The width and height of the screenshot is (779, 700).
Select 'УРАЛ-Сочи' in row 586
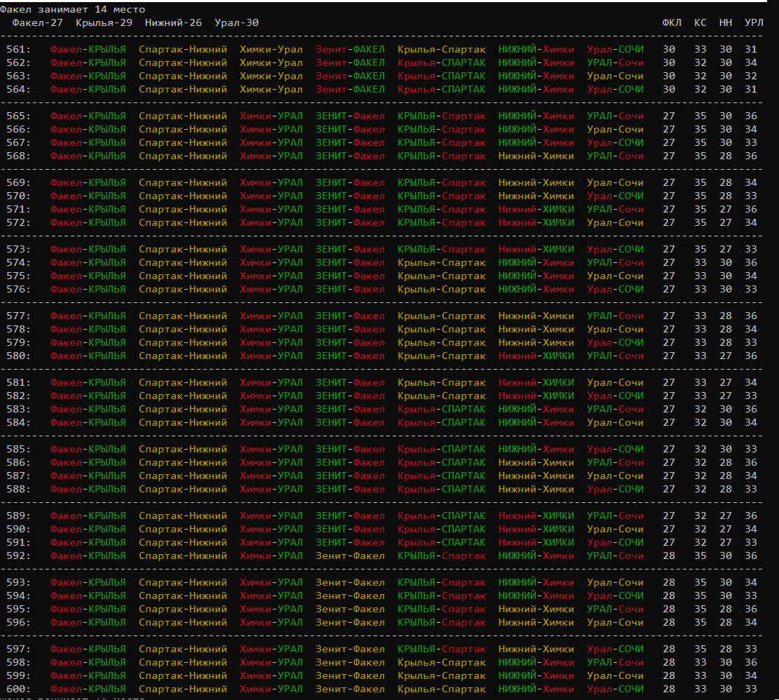tap(615, 462)
